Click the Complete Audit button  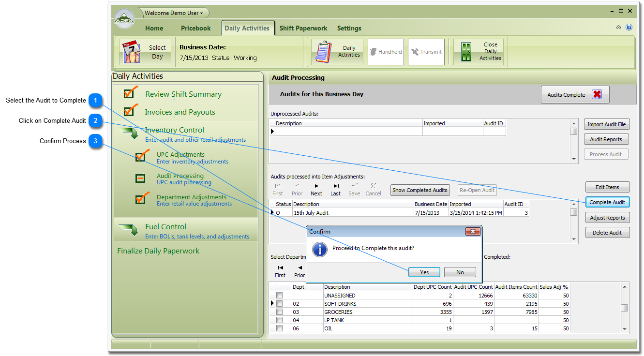(x=607, y=202)
